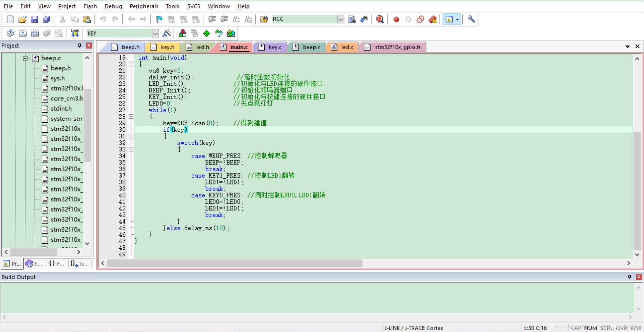Collapse code fold at line 31

[131, 136]
